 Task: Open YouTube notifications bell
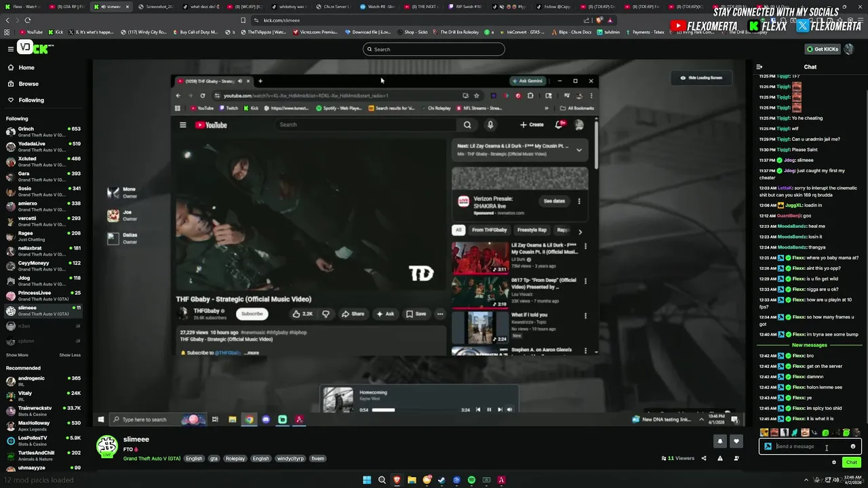click(559, 125)
